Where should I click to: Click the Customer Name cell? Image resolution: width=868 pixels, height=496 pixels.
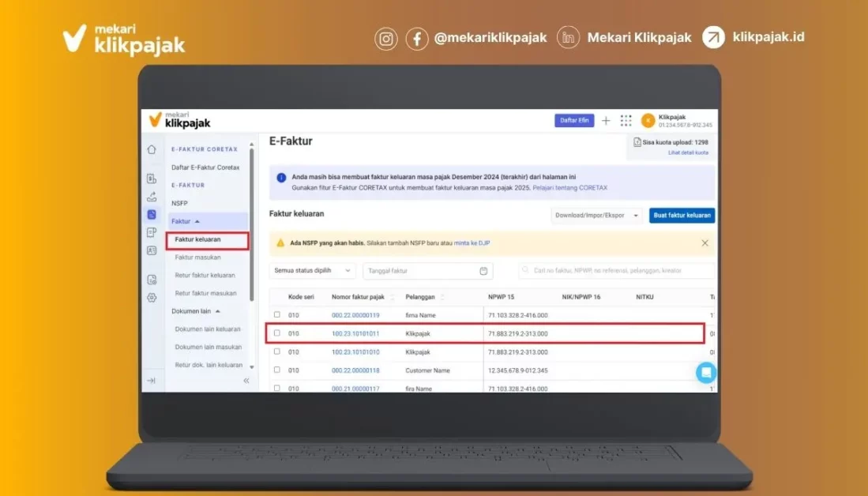tap(427, 370)
